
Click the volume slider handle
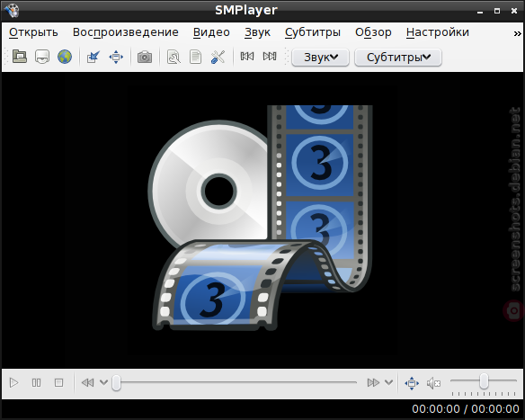(484, 381)
